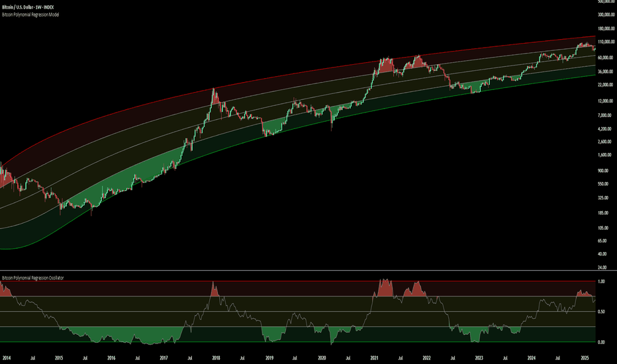Click the Jul label between 2020 and 2021
Image resolution: width=617 pixels, height=364 pixels.
(x=348, y=358)
